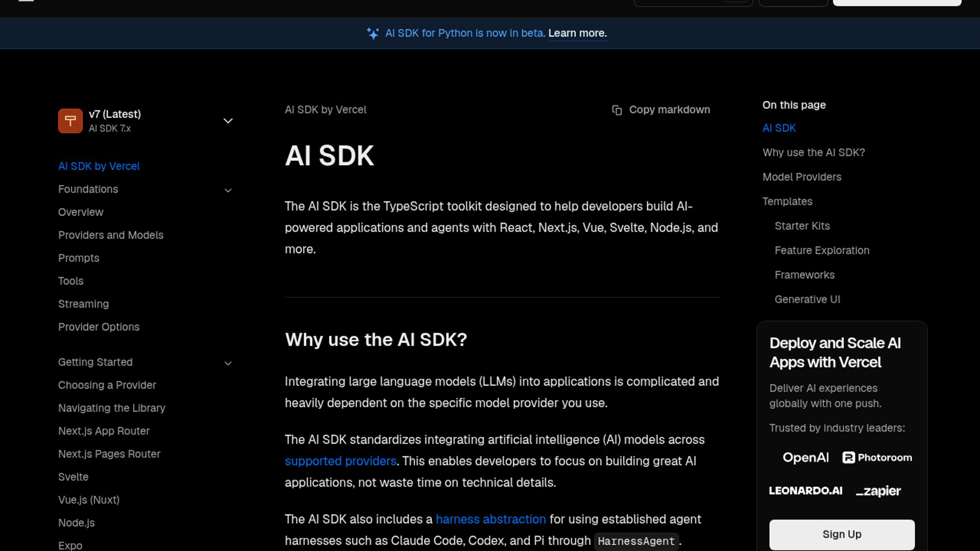Follow the supported providers link
This screenshot has height=551, width=980.
(340, 461)
